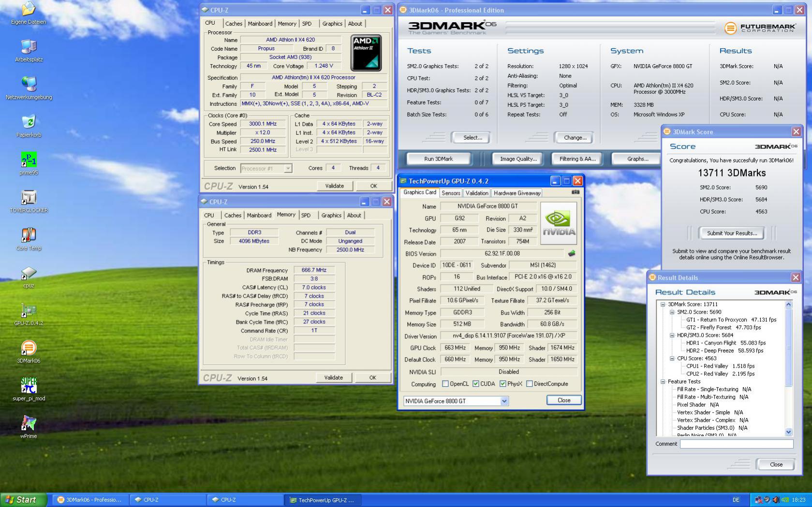Launch the super_pi_mod desktop shortcut
This screenshot has height=507, width=812.
29,386
